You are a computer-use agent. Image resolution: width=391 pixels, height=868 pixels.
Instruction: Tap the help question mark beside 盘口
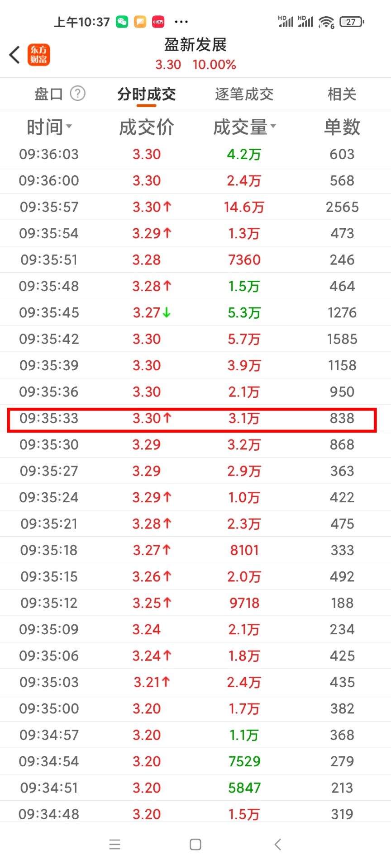(x=78, y=94)
